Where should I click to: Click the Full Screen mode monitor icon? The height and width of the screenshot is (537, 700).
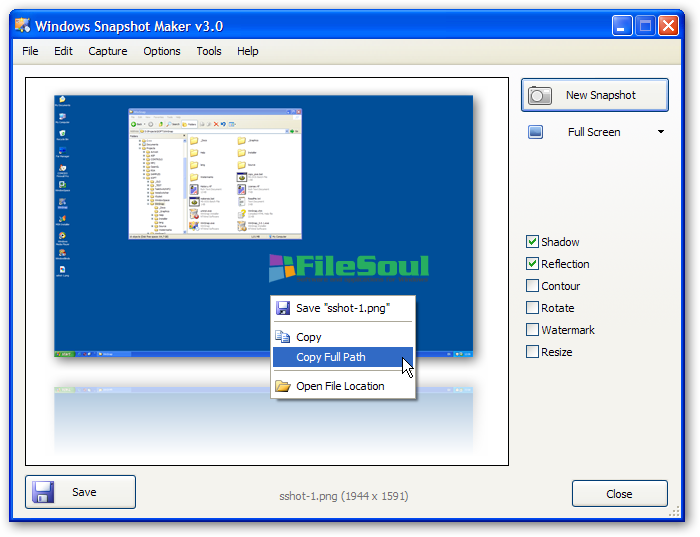pos(535,132)
